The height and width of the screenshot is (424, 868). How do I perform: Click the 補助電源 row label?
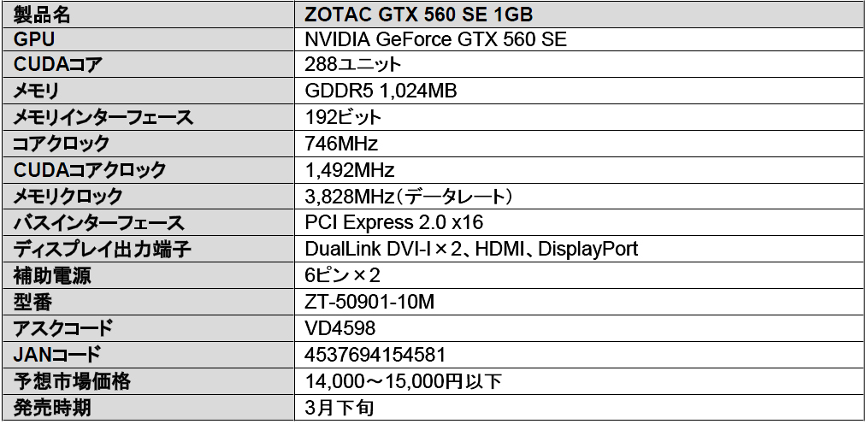pyautogui.click(x=52, y=276)
